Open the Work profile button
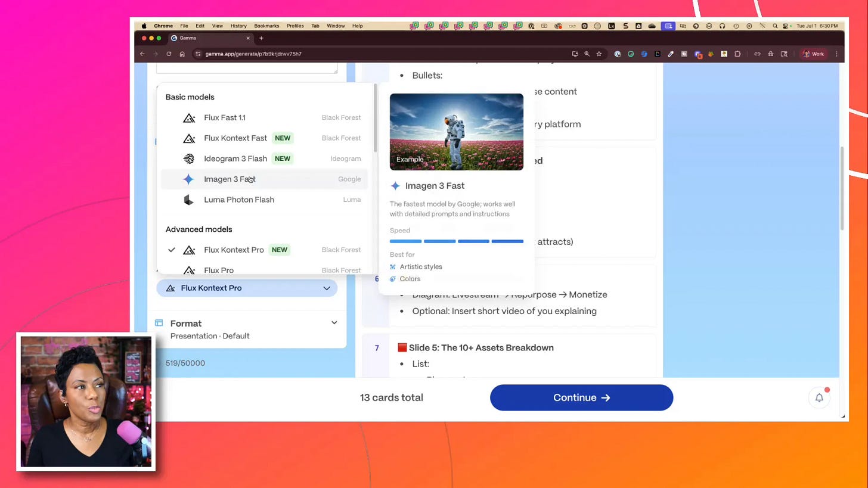The image size is (868, 488). click(813, 54)
